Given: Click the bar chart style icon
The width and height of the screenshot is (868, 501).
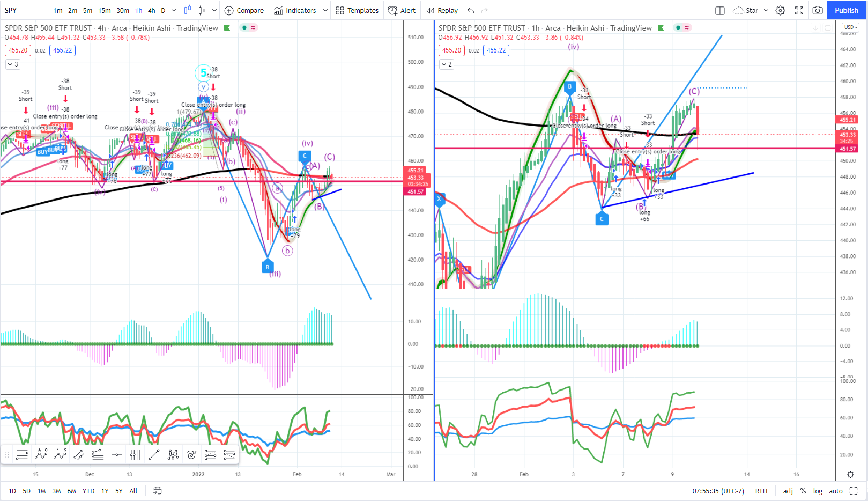Looking at the screenshot, I should (x=187, y=10).
